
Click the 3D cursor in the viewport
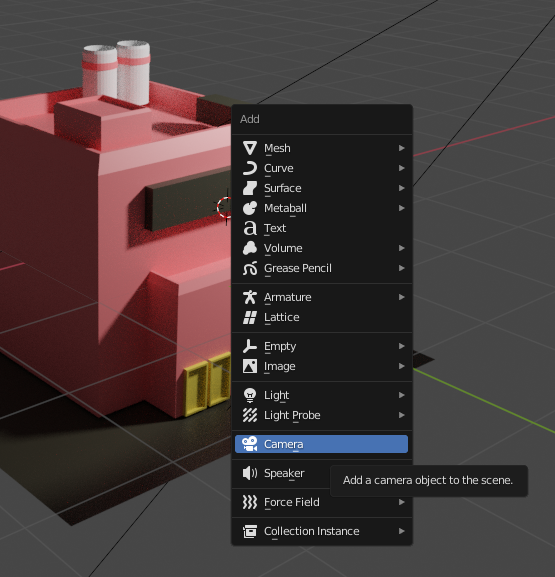click(225, 208)
